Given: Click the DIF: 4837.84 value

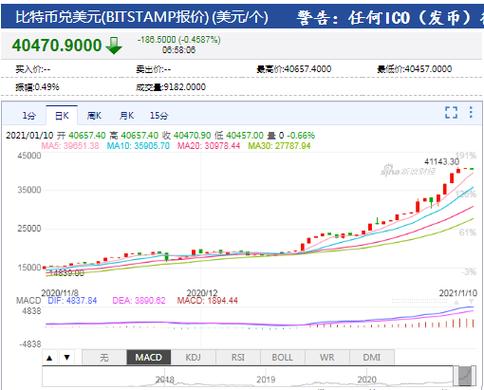Looking at the screenshot, I should coord(72,301).
